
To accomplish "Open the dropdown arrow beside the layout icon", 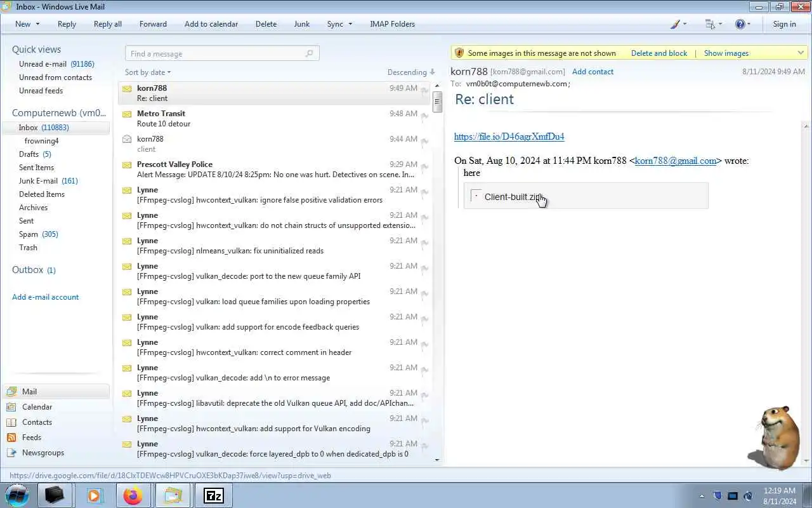I will (x=720, y=24).
